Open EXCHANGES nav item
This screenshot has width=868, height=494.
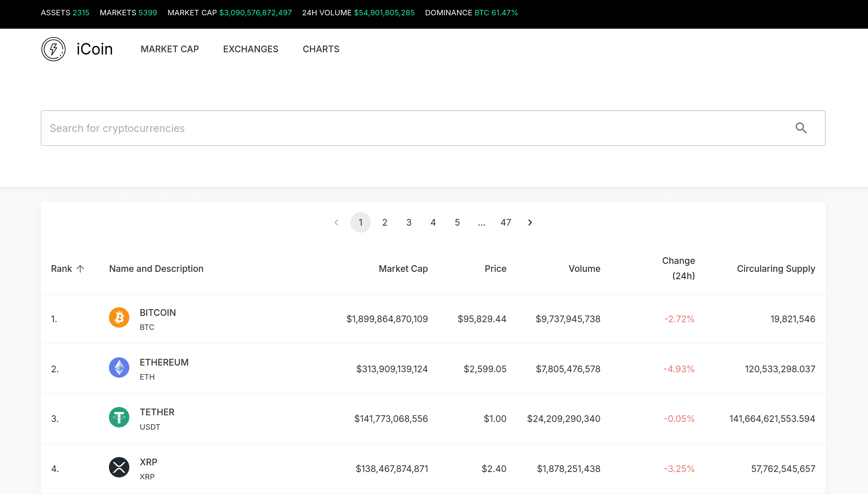[251, 49]
